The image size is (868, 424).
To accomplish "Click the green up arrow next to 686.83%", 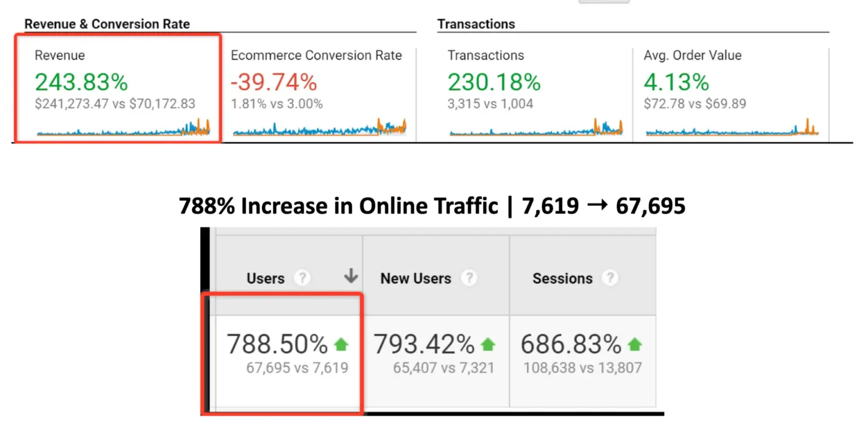I will [x=635, y=344].
